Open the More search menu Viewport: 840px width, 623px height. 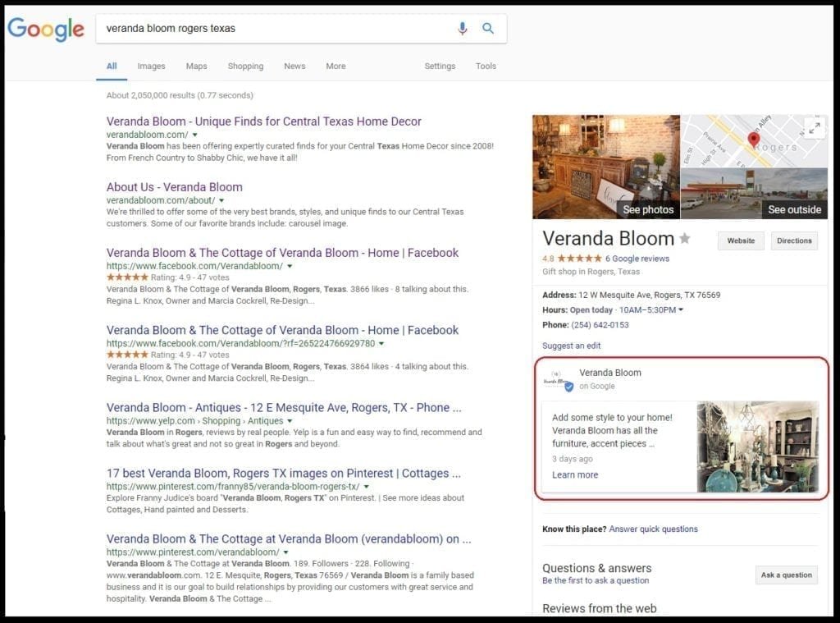[x=336, y=66]
